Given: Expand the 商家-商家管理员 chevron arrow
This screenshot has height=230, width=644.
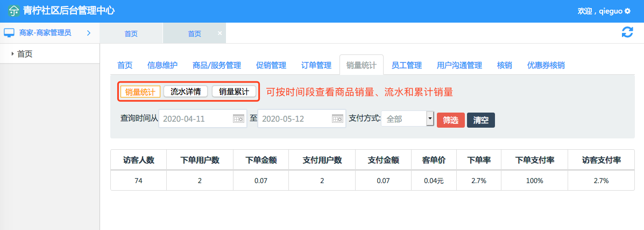Looking at the screenshot, I should [89, 33].
